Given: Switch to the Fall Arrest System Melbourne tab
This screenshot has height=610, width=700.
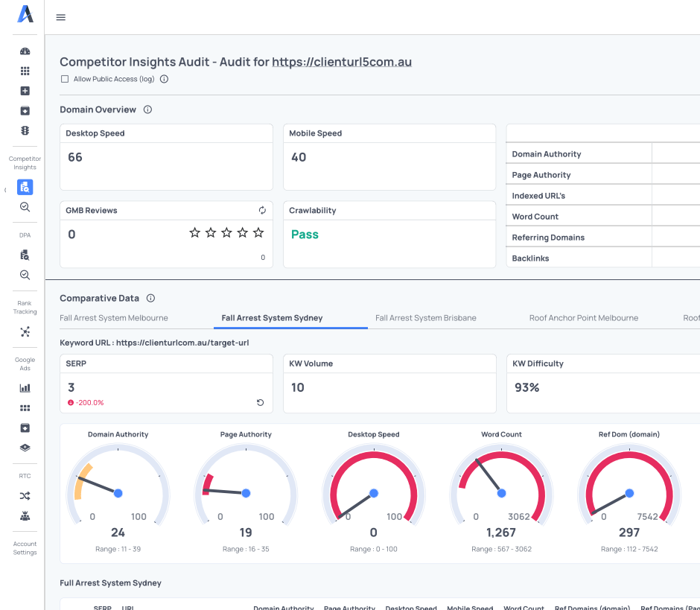Looking at the screenshot, I should (114, 318).
